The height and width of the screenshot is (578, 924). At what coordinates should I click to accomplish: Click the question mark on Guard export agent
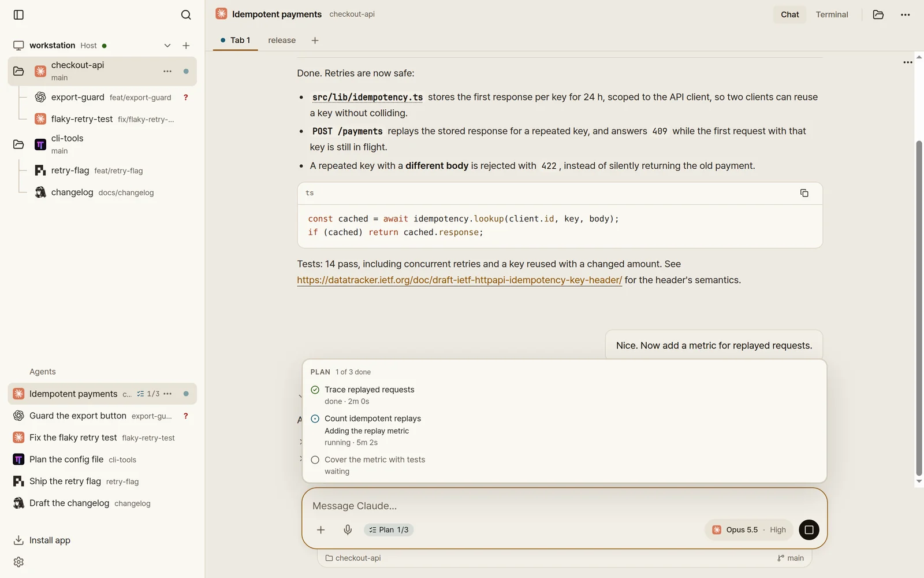coord(186,416)
